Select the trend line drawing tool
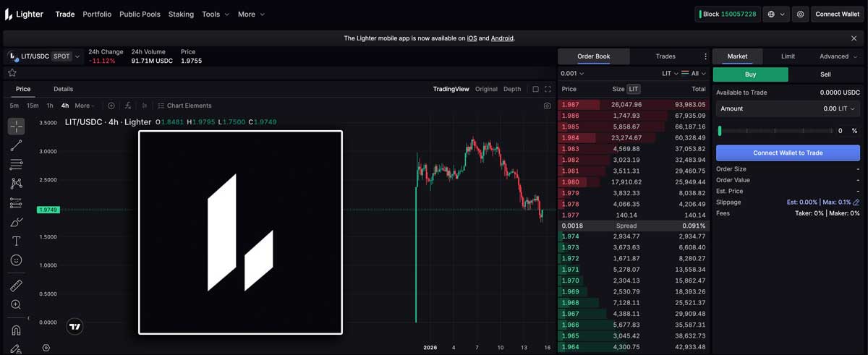Screen dimensions: 868x355 pos(16,146)
